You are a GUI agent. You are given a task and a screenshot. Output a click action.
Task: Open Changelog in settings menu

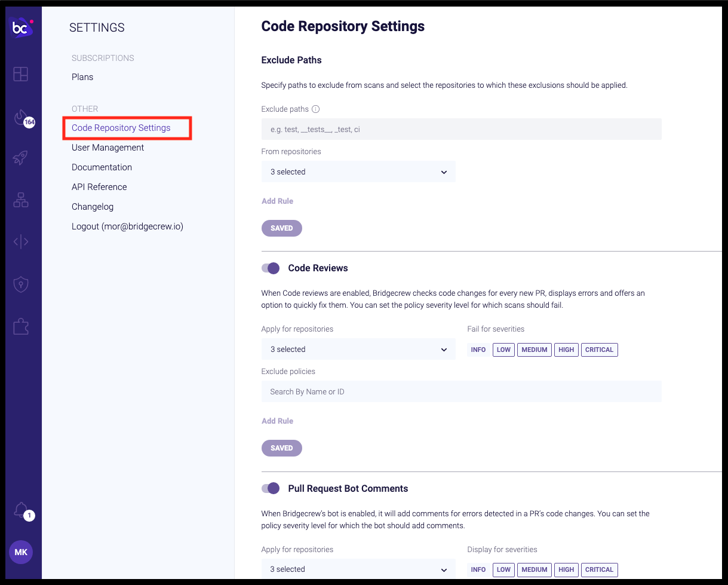[x=93, y=207]
